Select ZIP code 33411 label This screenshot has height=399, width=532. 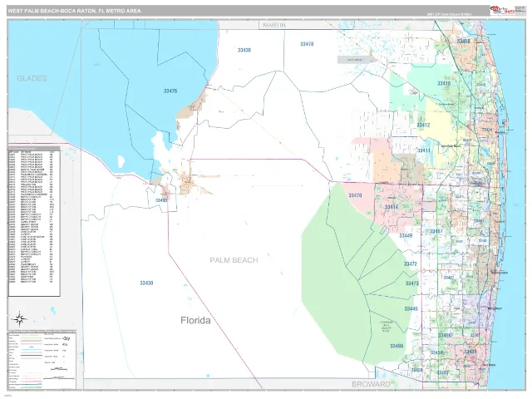click(424, 150)
